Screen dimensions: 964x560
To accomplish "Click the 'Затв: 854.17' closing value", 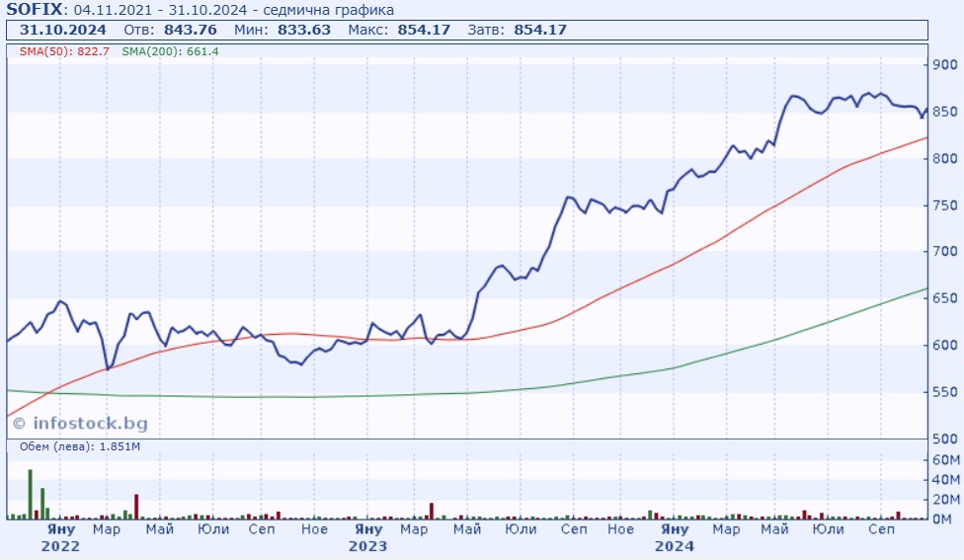I will click(x=518, y=30).
